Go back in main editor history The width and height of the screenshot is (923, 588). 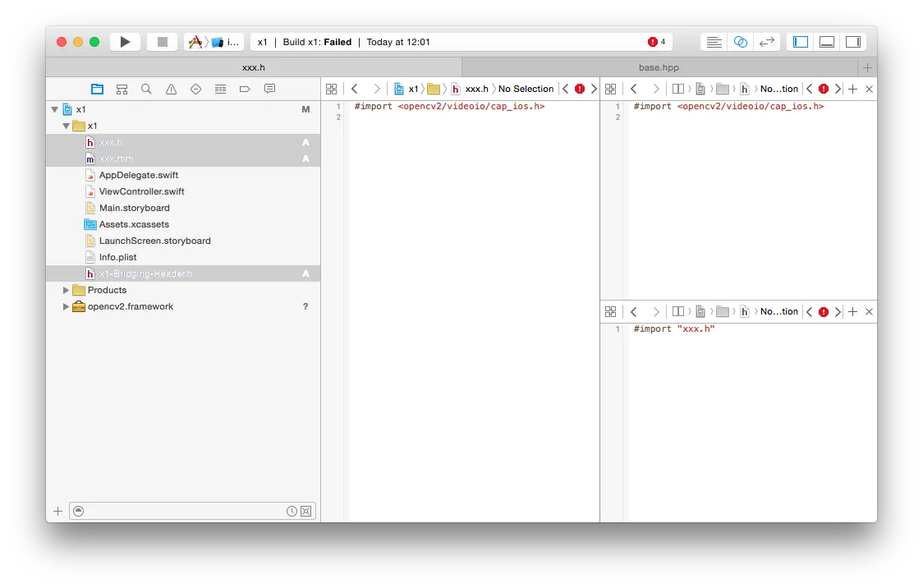click(355, 89)
